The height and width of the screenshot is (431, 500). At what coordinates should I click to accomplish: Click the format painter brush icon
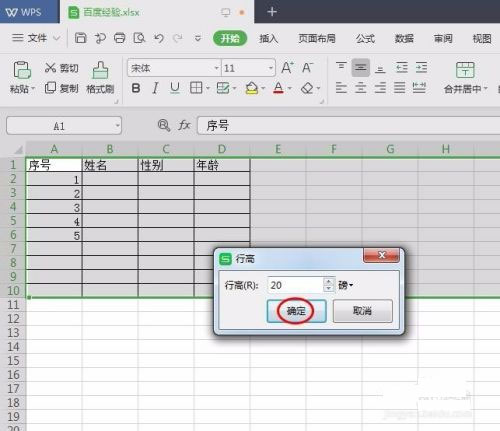[100, 70]
